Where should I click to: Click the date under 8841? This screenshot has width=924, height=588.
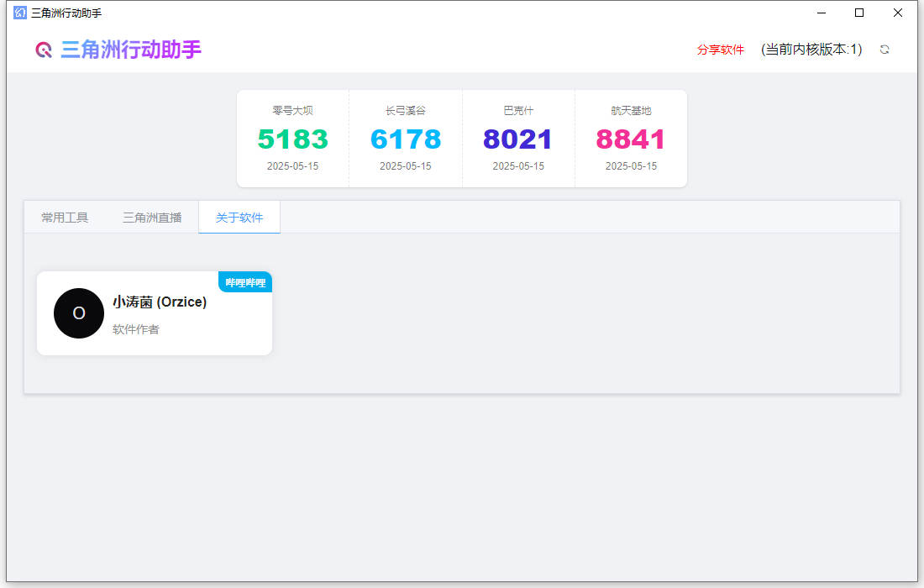click(x=631, y=166)
